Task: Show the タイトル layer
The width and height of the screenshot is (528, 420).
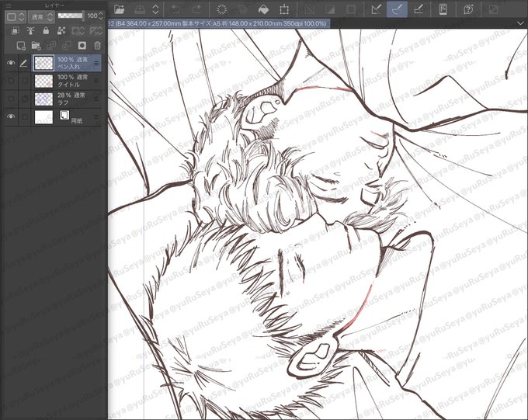Action: (x=11, y=81)
